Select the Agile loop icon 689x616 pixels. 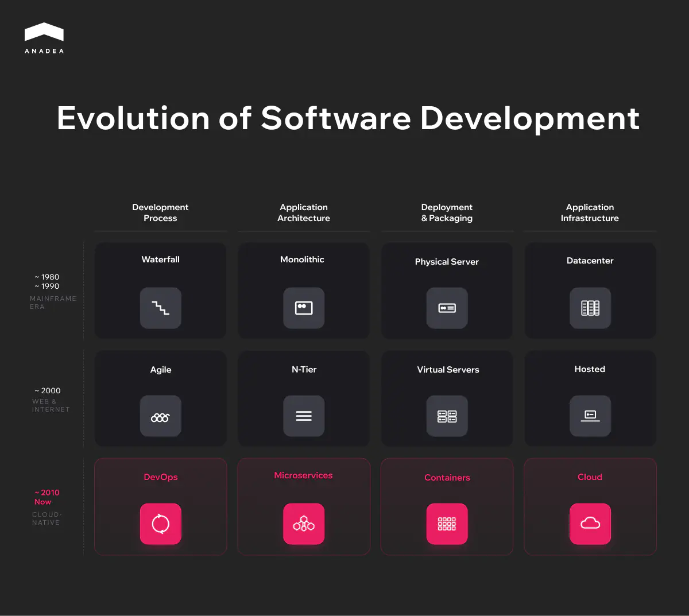(x=160, y=416)
